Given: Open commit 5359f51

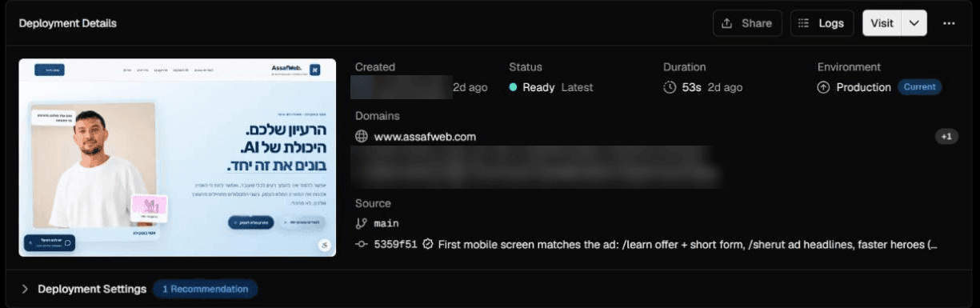Looking at the screenshot, I should [x=395, y=244].
